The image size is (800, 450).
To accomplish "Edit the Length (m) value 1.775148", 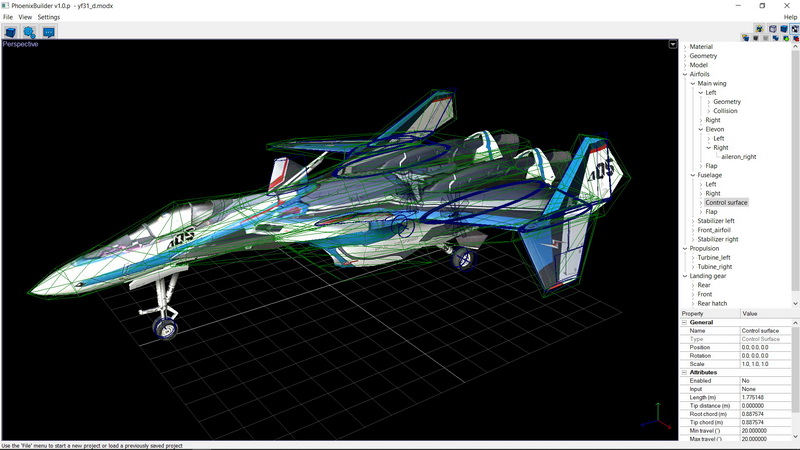I will 765,397.
